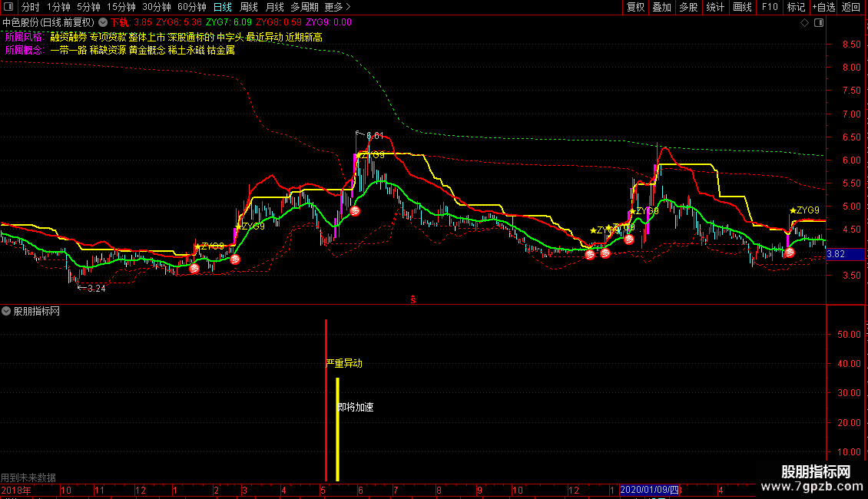Click the 所属概念 label
This screenshot has width=868, height=499.
coord(24,51)
